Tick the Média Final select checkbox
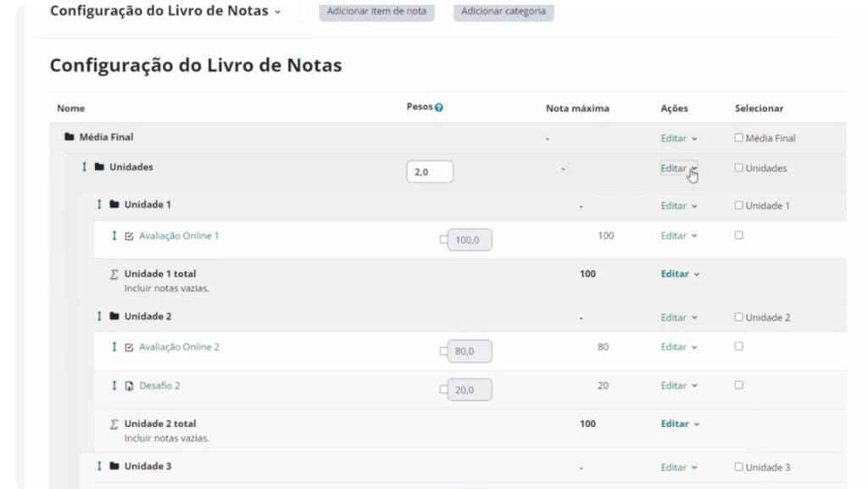868x489 pixels. 738,137
